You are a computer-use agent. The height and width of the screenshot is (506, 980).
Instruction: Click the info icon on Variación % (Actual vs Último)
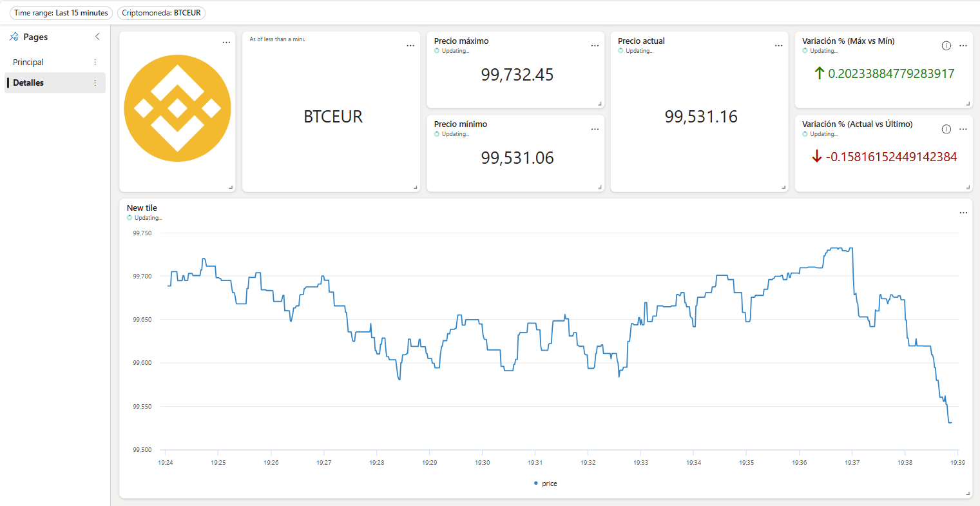coord(946,129)
